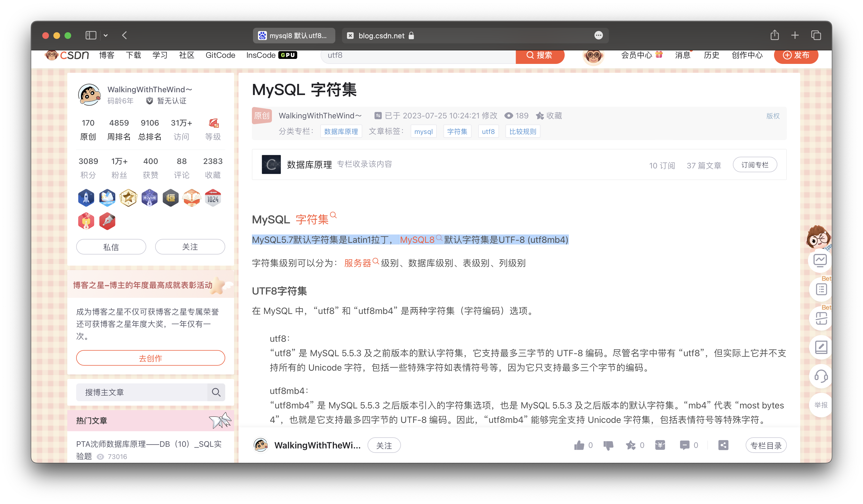Screen dimensions: 863x504
Task: Click the MySQL8 keyword link
Action: coord(421,239)
